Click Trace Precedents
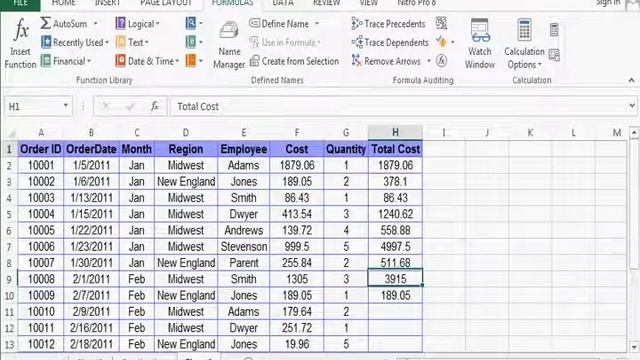 click(x=388, y=24)
